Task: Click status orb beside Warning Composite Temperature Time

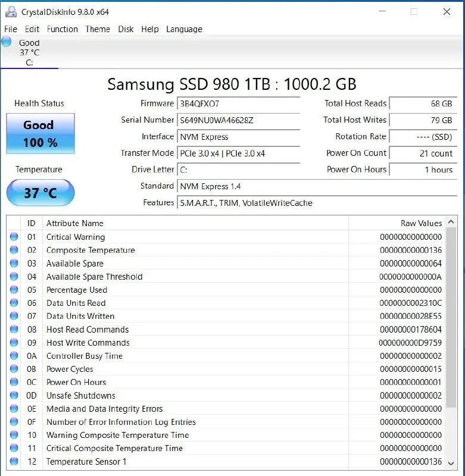Action: [x=14, y=435]
